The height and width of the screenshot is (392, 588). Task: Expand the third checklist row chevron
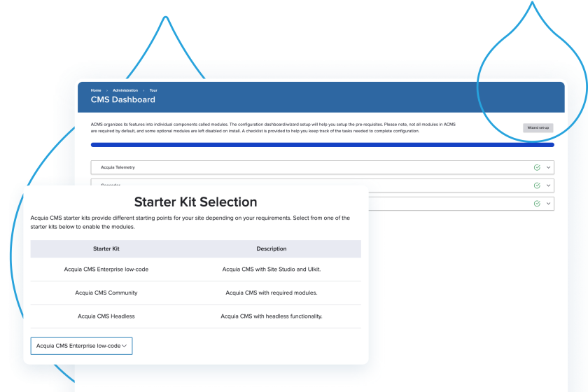(548, 204)
